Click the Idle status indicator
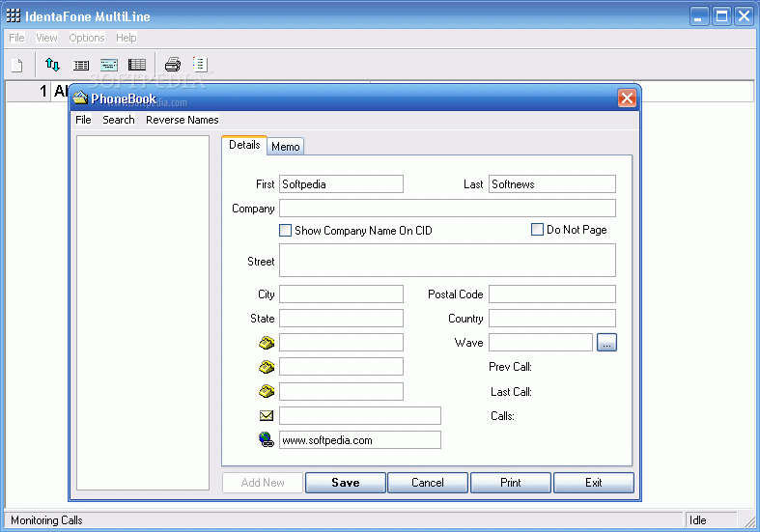This screenshot has width=760, height=532. (x=697, y=520)
